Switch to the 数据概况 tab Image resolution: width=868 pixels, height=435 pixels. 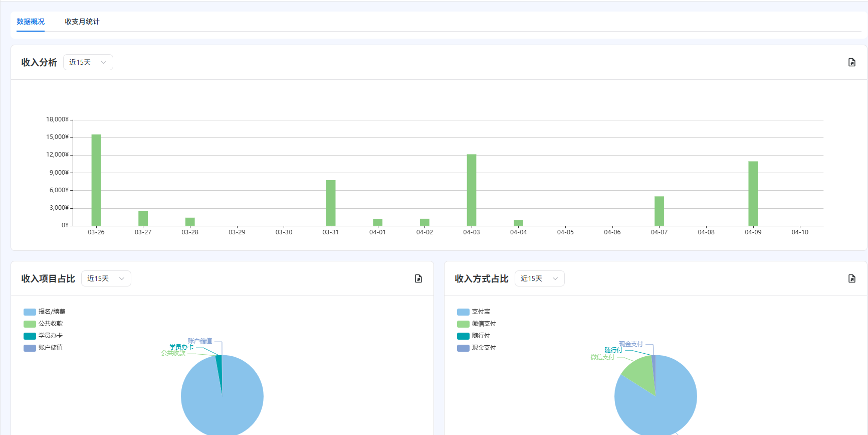coord(31,22)
